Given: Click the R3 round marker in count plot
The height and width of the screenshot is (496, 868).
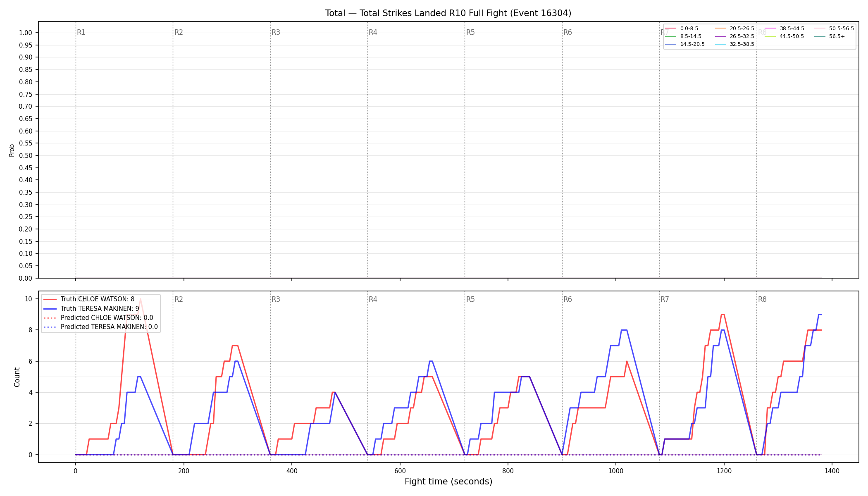Looking at the screenshot, I should [276, 299].
